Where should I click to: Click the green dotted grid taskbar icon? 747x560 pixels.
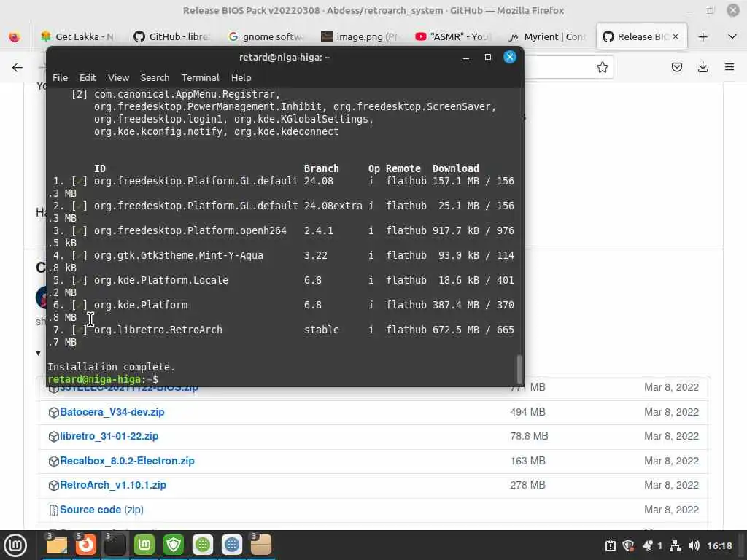(x=203, y=545)
